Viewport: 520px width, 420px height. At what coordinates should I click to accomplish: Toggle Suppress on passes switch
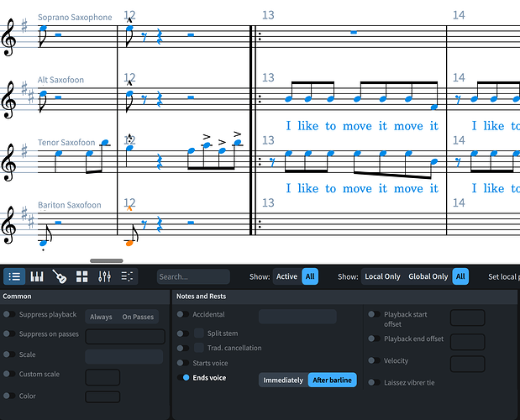tap(9, 333)
